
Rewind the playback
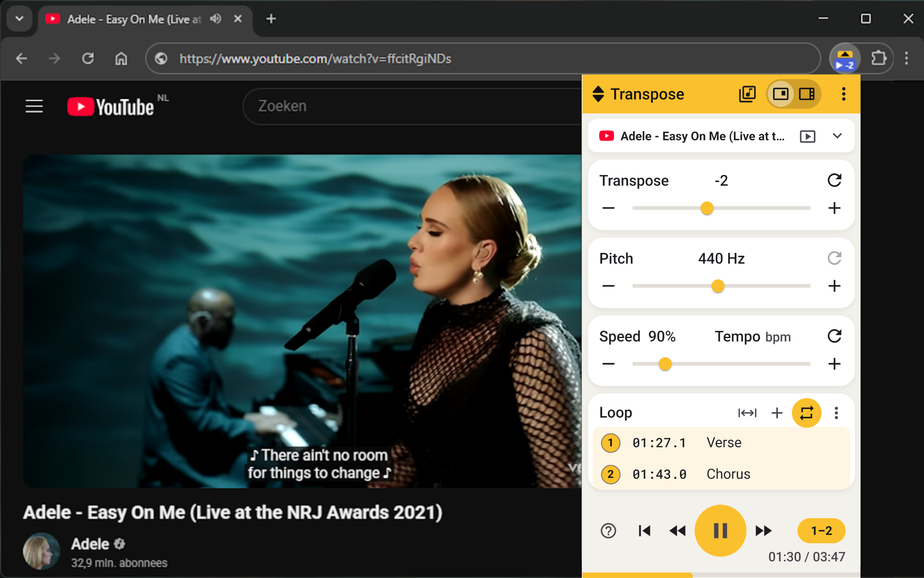[x=677, y=531]
